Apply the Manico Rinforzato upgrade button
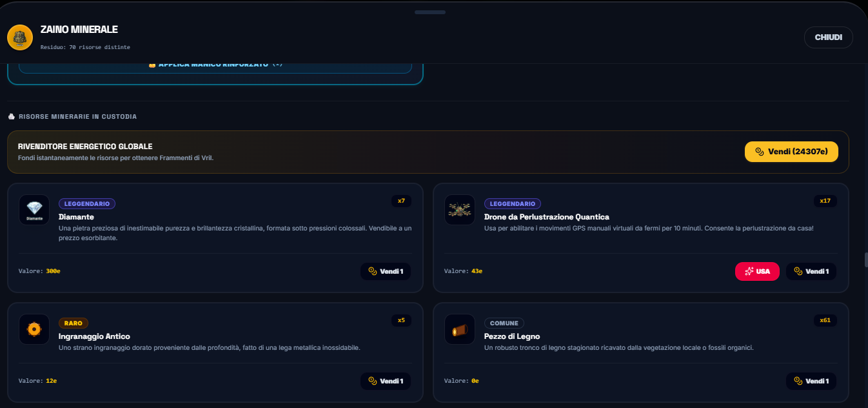Screen dimensions: 868x408 point(215,65)
